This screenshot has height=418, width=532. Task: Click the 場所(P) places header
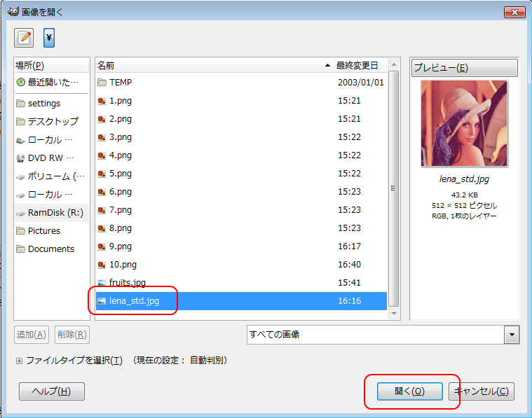coord(52,65)
